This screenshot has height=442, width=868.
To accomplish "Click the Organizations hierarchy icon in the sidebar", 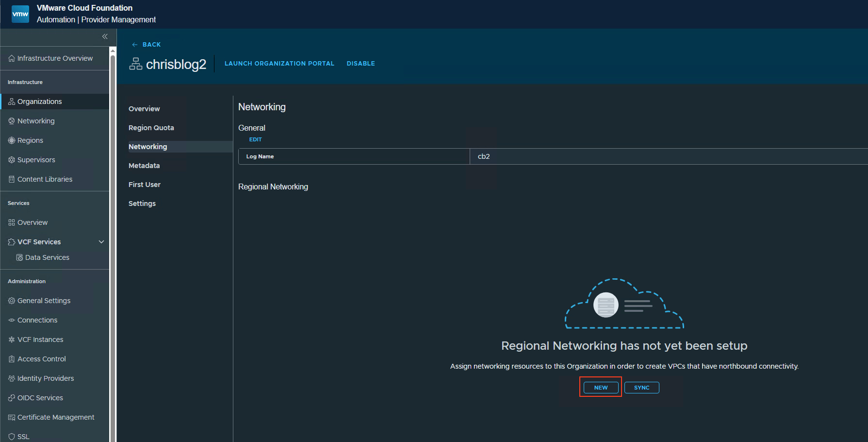I will point(12,102).
